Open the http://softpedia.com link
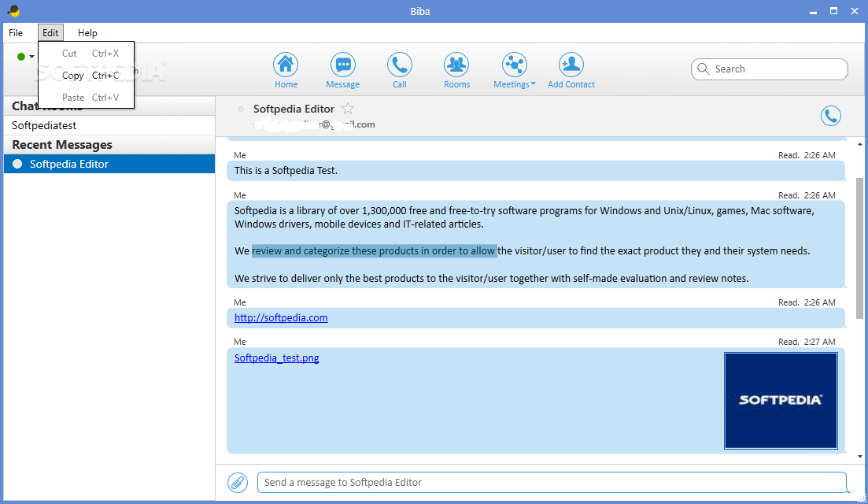This screenshot has width=868, height=504. [281, 318]
